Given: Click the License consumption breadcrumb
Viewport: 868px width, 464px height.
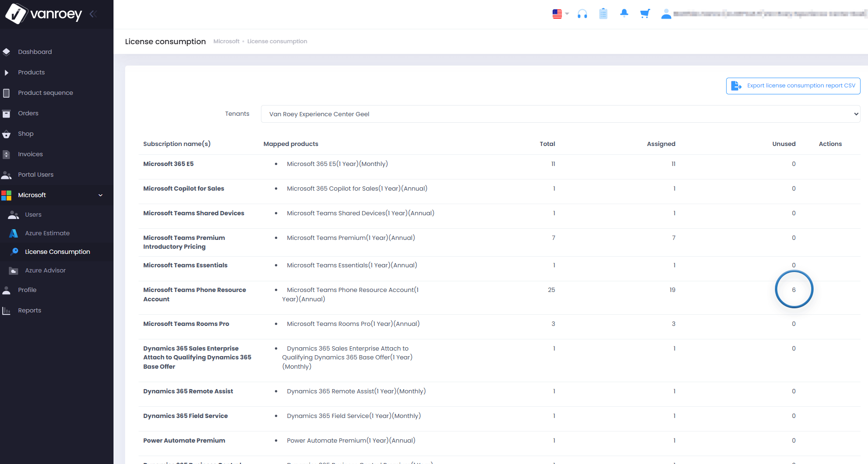Looking at the screenshot, I should (x=277, y=41).
